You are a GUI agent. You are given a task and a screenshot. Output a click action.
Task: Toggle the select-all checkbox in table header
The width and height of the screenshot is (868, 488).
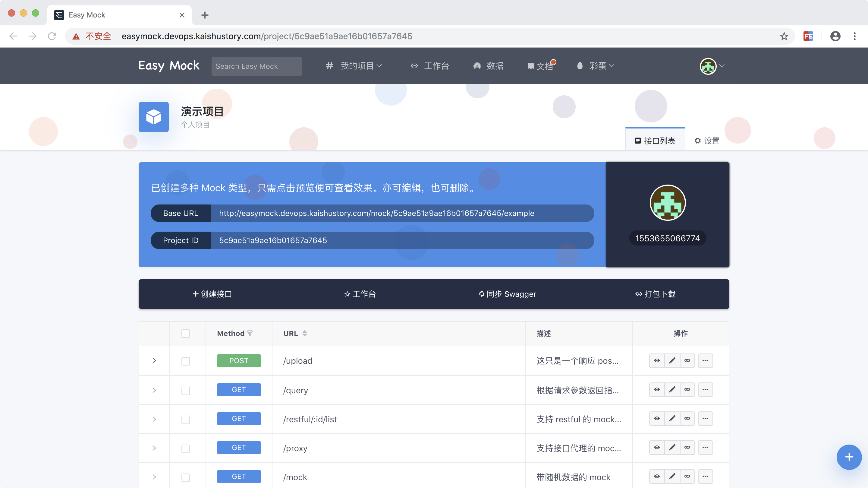coord(186,334)
